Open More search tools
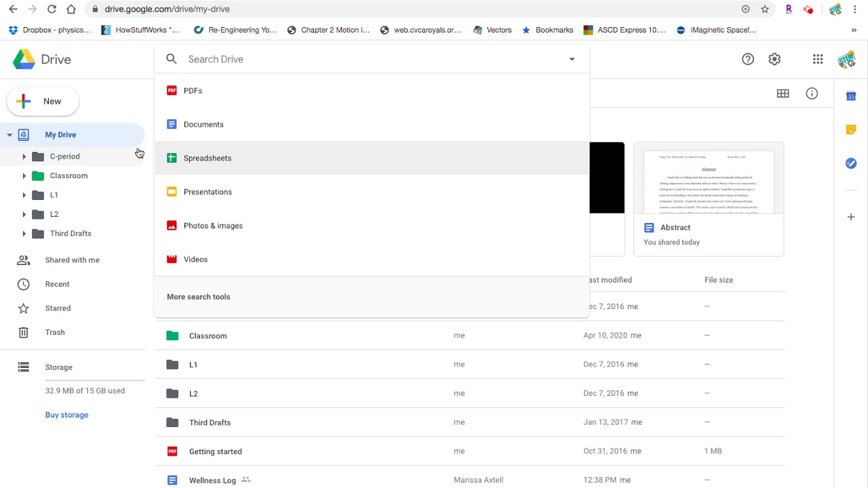This screenshot has height=488, width=868. (199, 297)
